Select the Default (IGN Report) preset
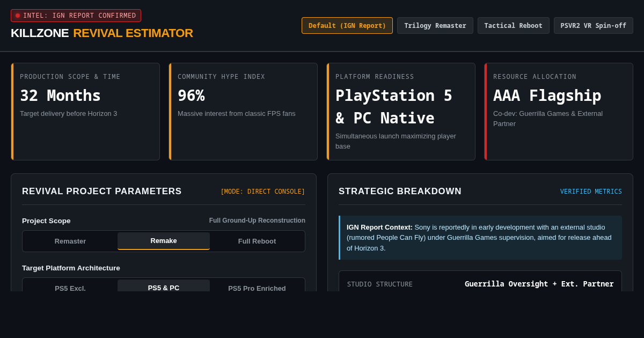 click(x=347, y=26)
